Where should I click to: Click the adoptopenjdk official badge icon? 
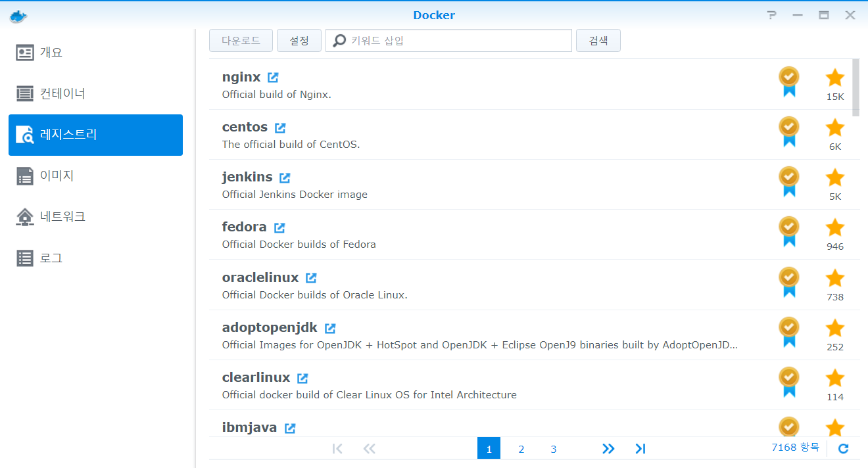[x=788, y=332]
